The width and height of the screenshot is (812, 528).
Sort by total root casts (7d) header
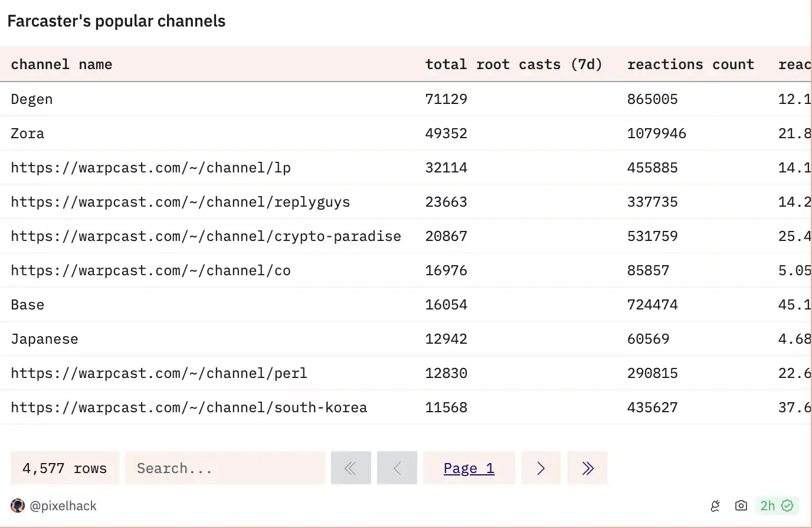coord(513,64)
